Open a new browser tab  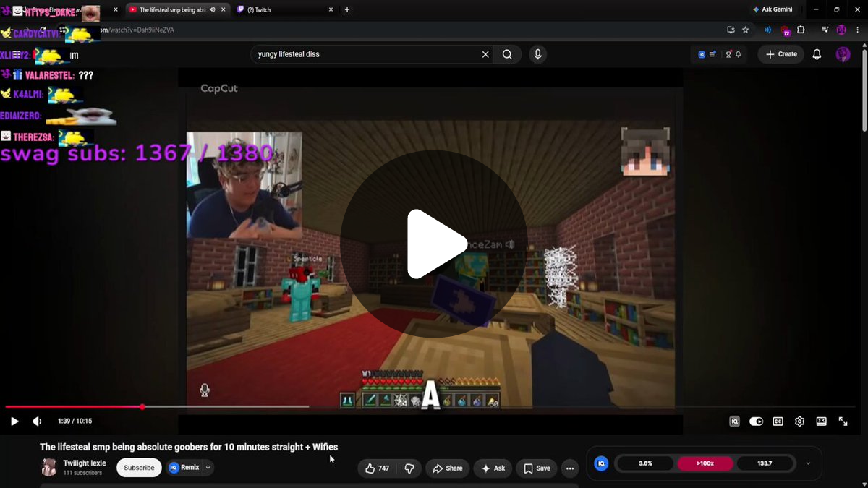tap(347, 9)
